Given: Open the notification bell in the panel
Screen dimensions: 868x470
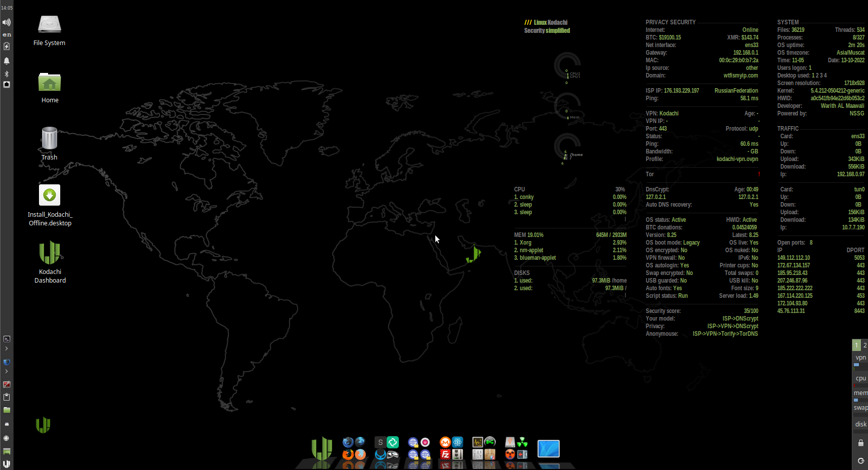Looking at the screenshot, I should (7, 61).
